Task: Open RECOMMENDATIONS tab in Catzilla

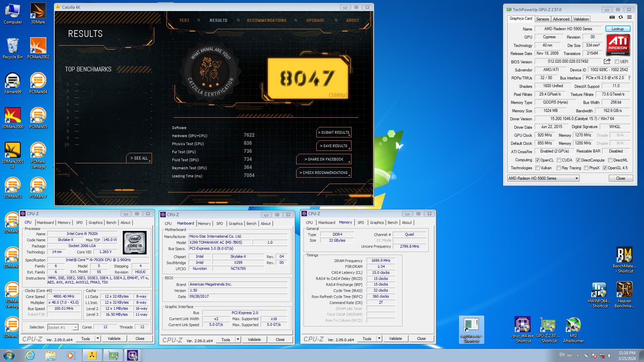Action: [267, 20]
